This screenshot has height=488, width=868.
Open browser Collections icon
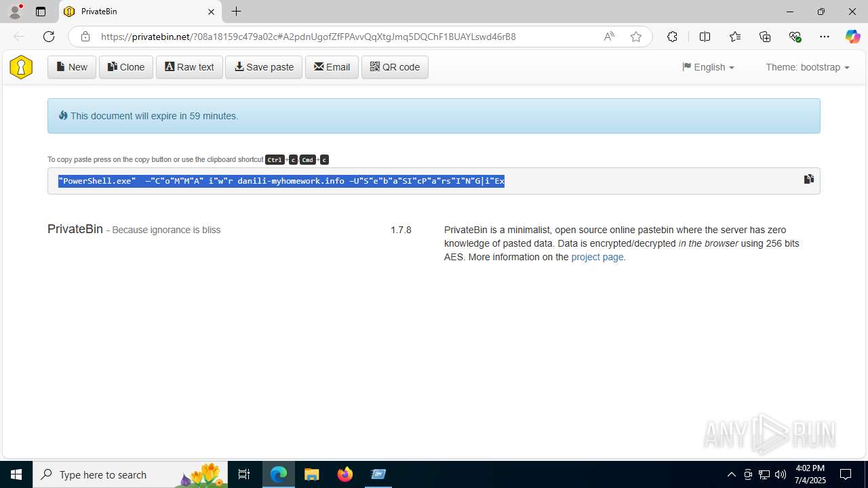tap(765, 37)
